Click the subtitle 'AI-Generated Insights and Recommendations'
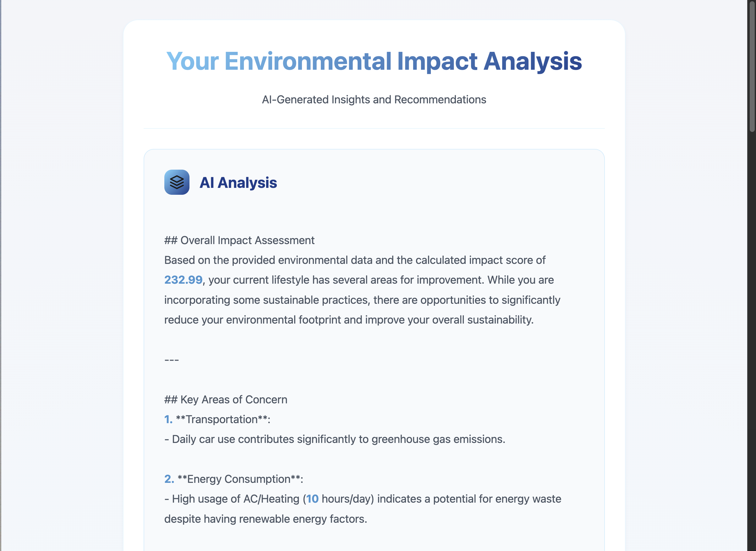 374,99
